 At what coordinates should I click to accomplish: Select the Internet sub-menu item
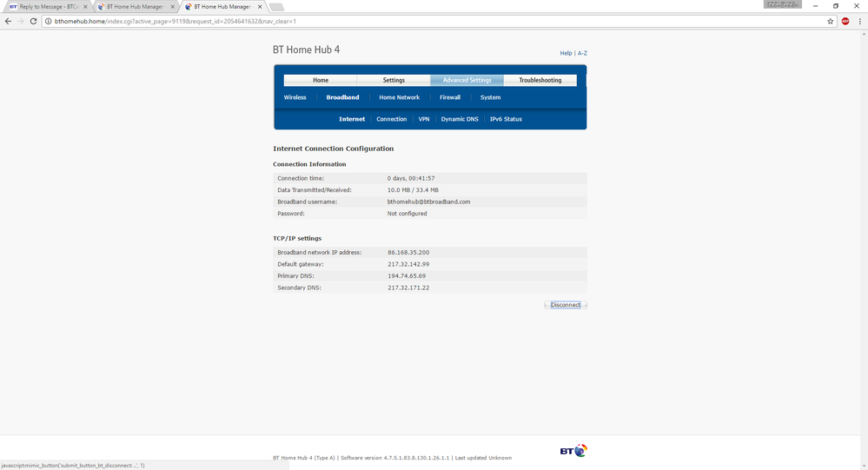(x=352, y=119)
